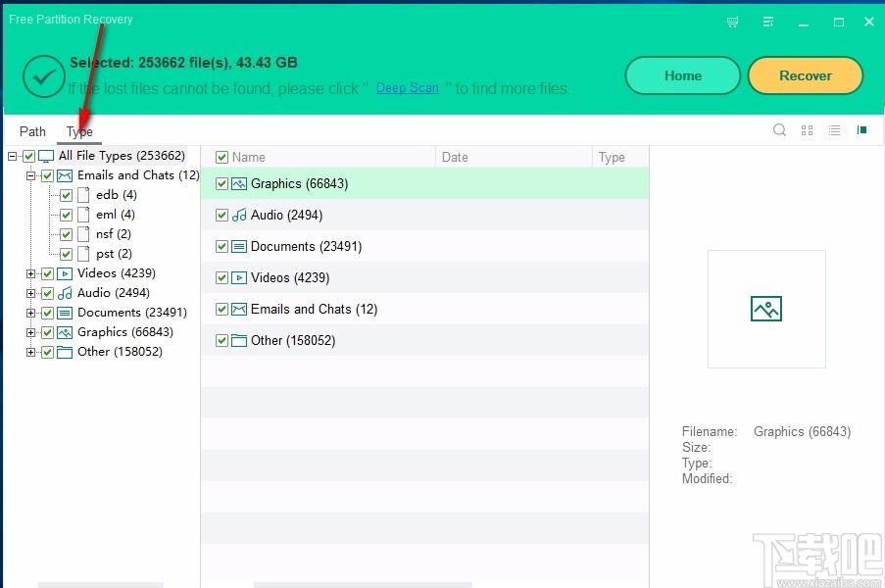Switch to thumbnail grid view icon

(x=808, y=130)
